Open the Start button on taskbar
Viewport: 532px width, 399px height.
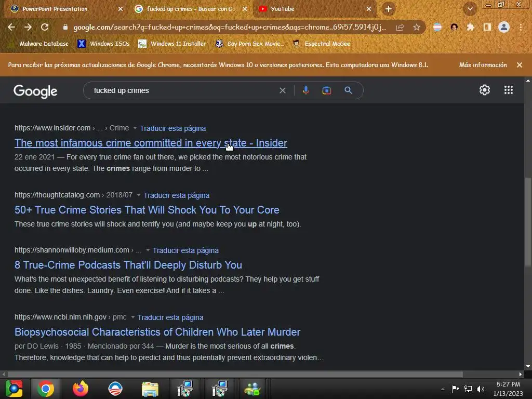[14, 389]
